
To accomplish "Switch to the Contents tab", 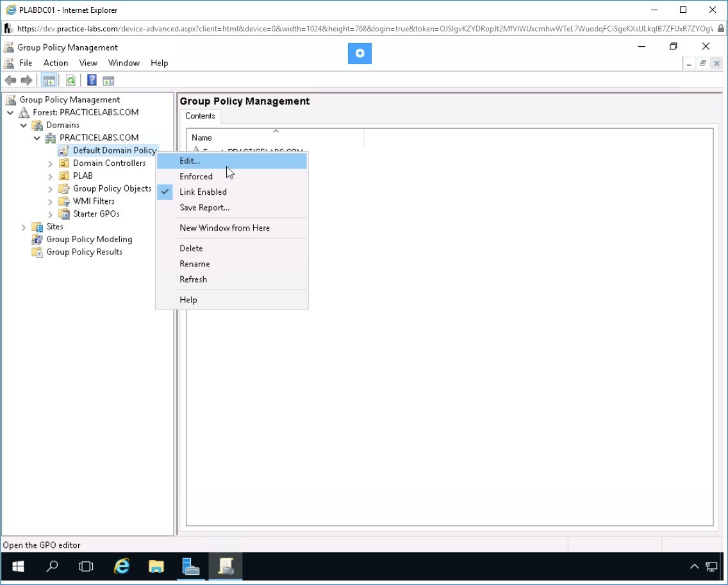I will tap(200, 116).
